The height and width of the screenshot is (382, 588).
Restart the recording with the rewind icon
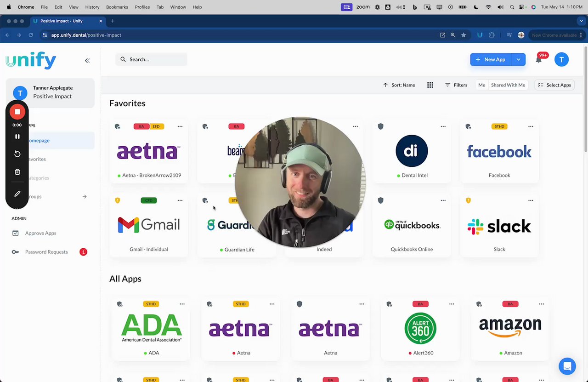point(17,154)
